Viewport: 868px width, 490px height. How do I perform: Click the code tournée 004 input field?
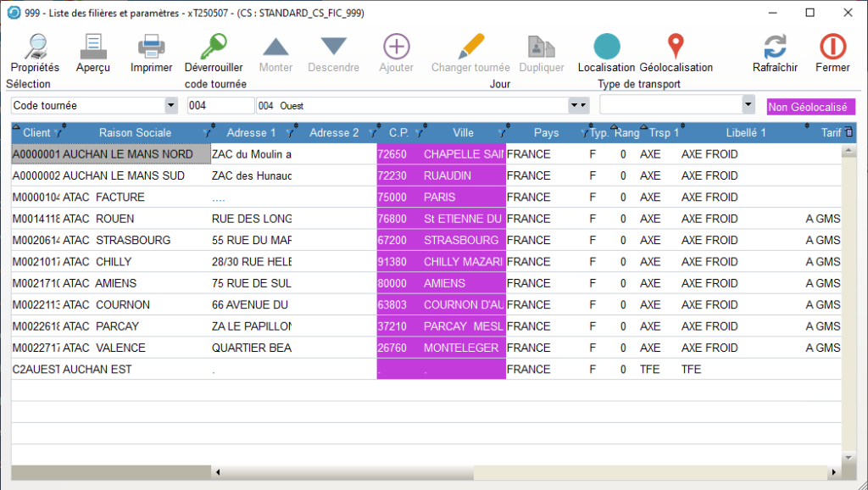coord(220,106)
